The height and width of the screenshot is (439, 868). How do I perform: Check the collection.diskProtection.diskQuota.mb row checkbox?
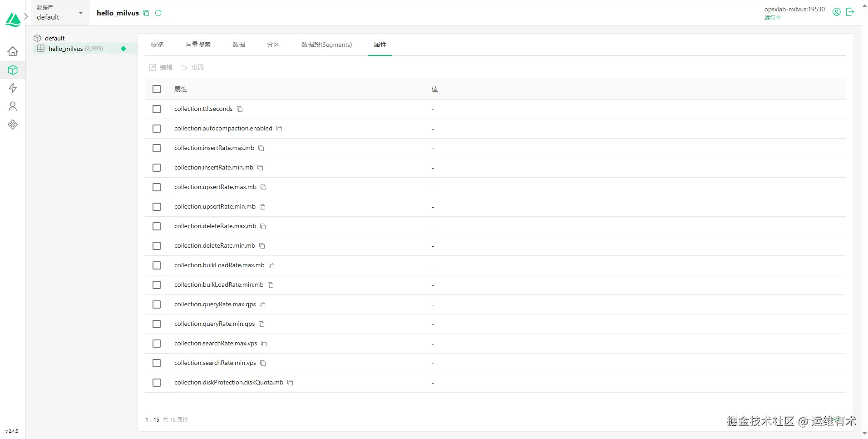(x=157, y=382)
